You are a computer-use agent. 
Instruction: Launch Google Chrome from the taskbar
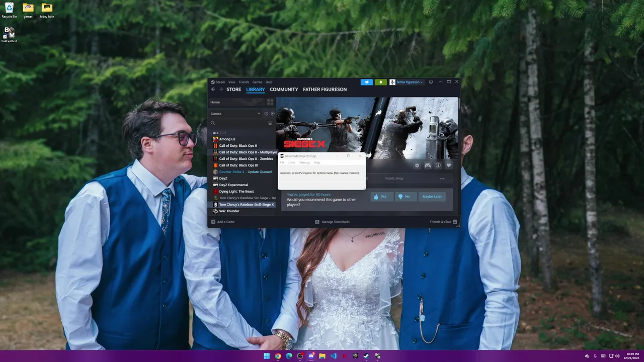coord(278,356)
